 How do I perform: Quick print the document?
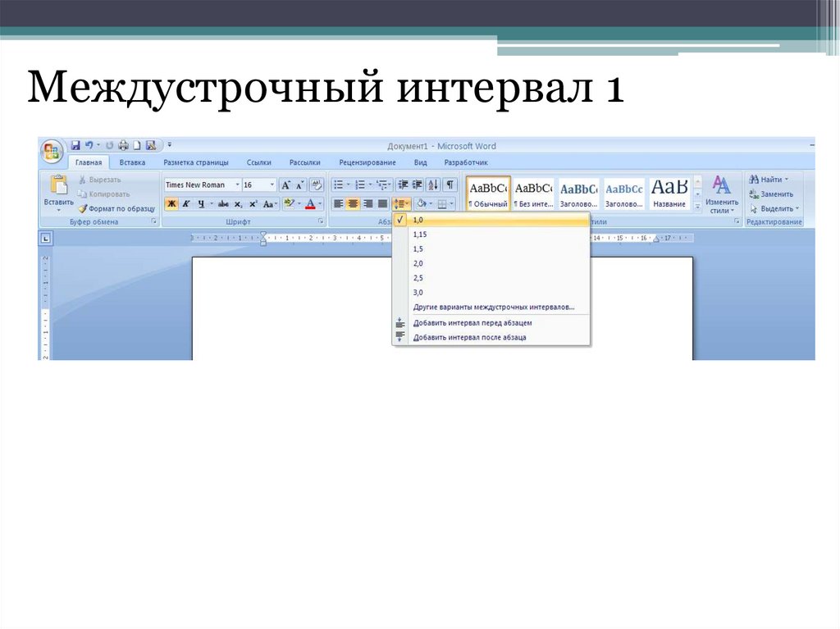click(124, 145)
